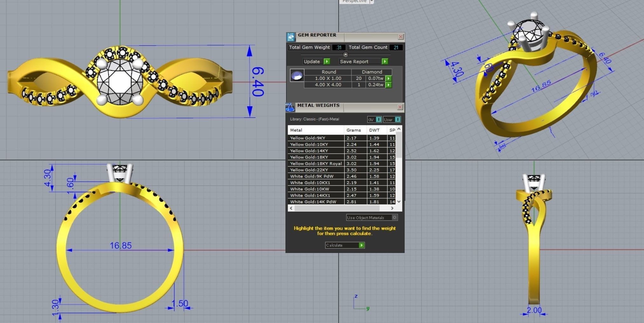Click arrow for 1.00 X 1.00 diamond row
This screenshot has width=644, height=323.
pyautogui.click(x=389, y=78)
